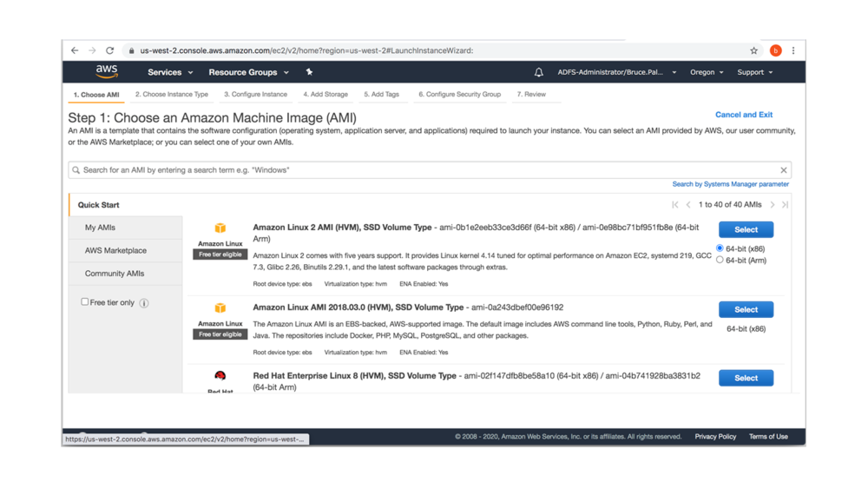The height and width of the screenshot is (489, 868).
Task: Open notifications bell icon
Action: [539, 72]
